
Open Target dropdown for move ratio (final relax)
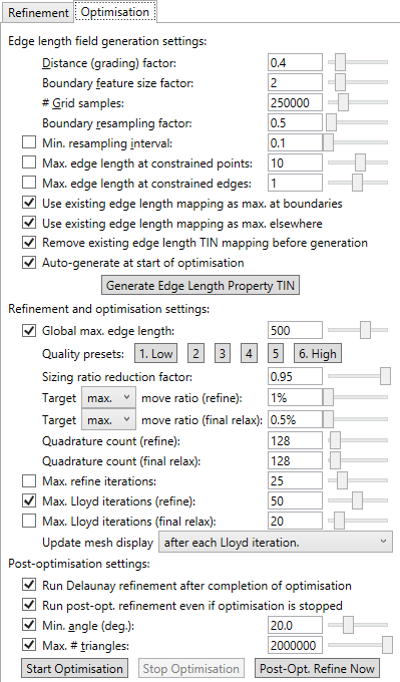(x=108, y=420)
